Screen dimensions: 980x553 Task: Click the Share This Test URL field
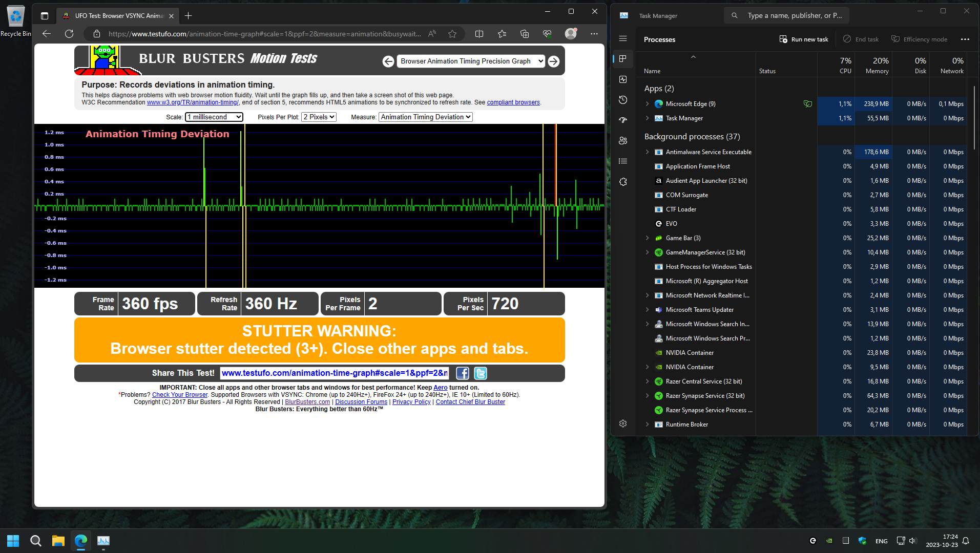(335, 373)
